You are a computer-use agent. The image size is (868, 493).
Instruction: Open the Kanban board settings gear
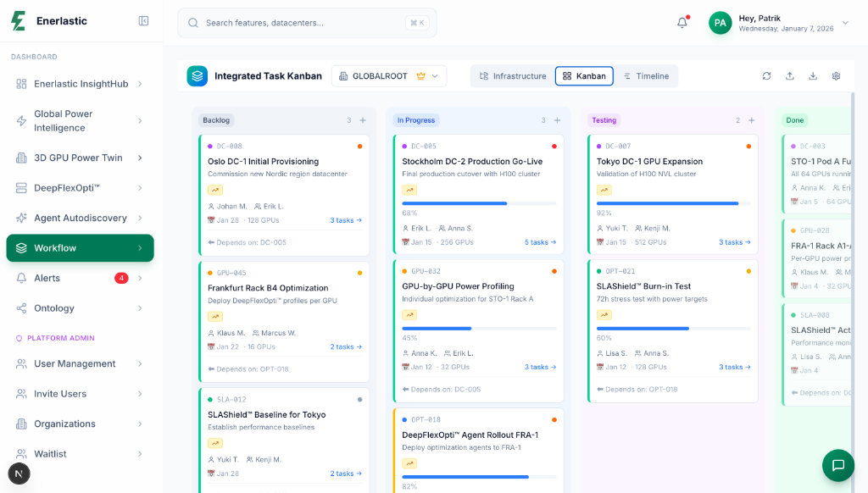[x=836, y=75]
